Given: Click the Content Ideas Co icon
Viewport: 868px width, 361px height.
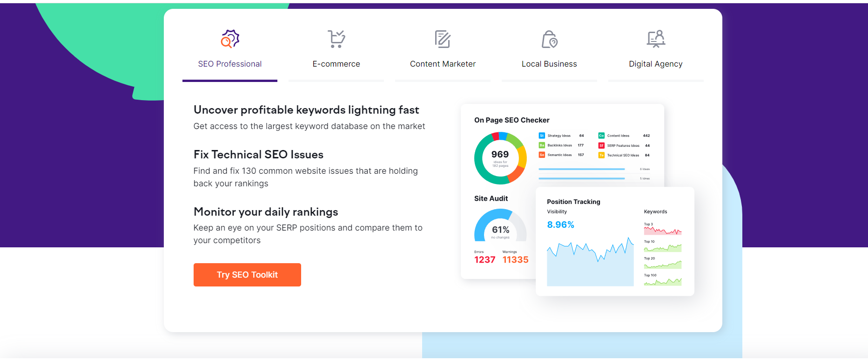Looking at the screenshot, I should click(x=601, y=136).
